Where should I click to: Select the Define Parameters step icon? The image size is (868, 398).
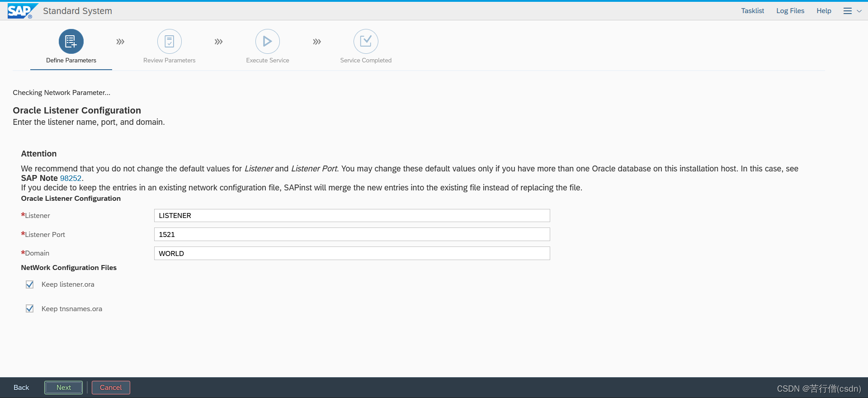click(x=71, y=42)
